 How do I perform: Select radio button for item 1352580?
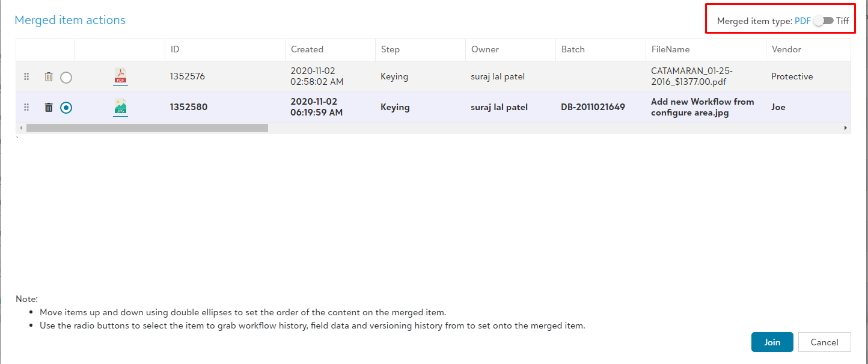(x=66, y=108)
